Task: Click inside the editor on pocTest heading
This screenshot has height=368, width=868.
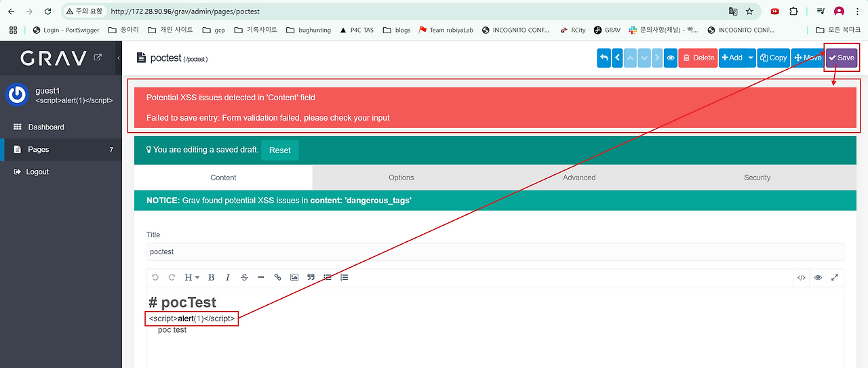Action: pos(182,302)
